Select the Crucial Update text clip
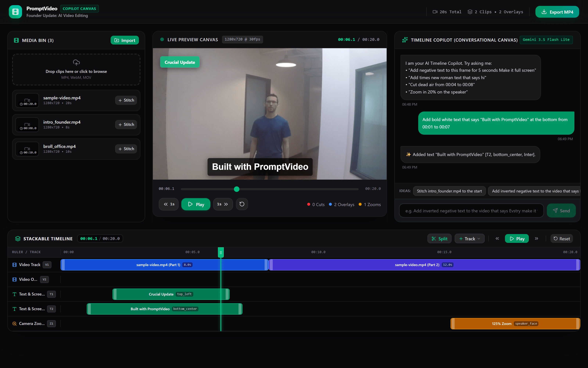The height and width of the screenshot is (368, 588). coord(171,294)
